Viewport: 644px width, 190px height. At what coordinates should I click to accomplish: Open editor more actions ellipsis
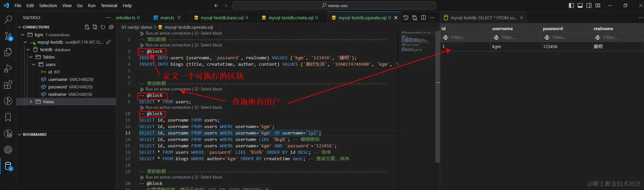point(432,18)
